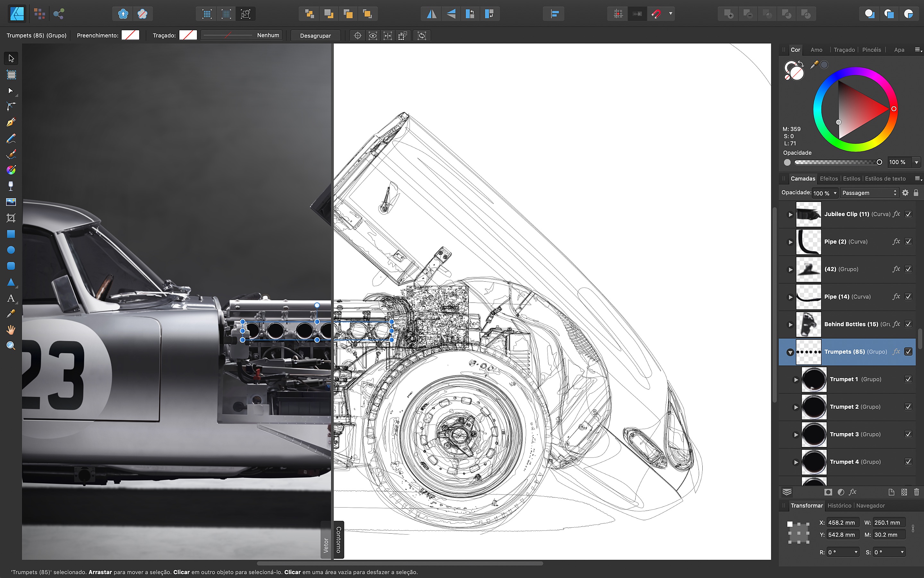Click the colour opacity slider handle
Screen dimensions: 924x578
[x=879, y=162]
